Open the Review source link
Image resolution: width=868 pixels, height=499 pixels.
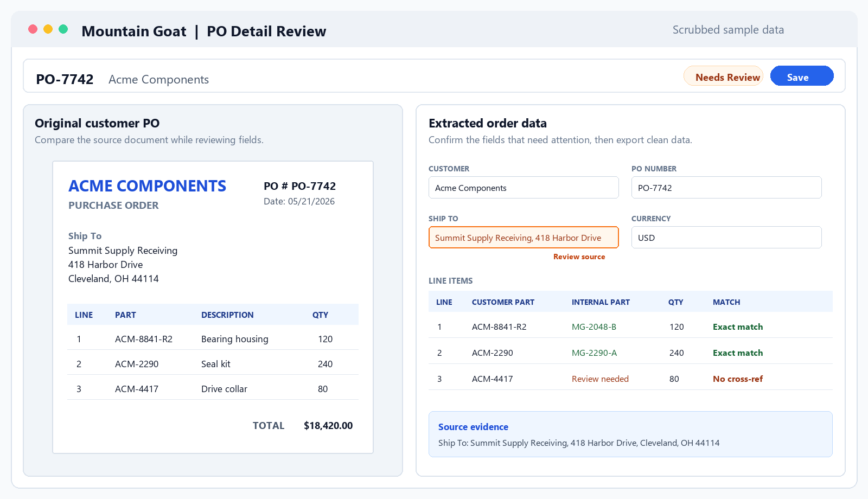[x=579, y=257]
